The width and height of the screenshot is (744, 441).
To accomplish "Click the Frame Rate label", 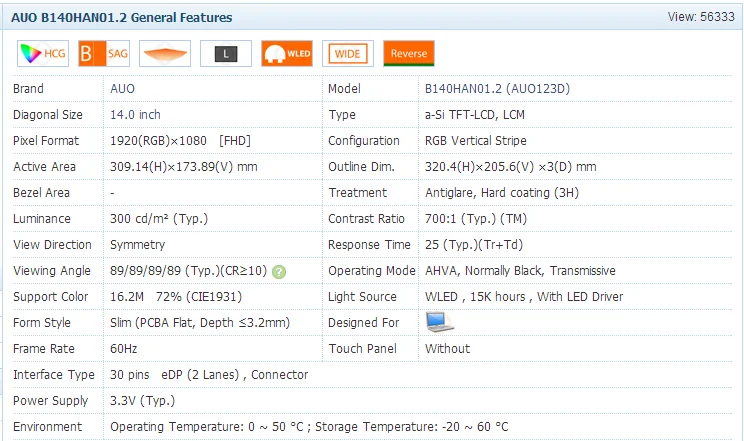I will coord(44,349).
